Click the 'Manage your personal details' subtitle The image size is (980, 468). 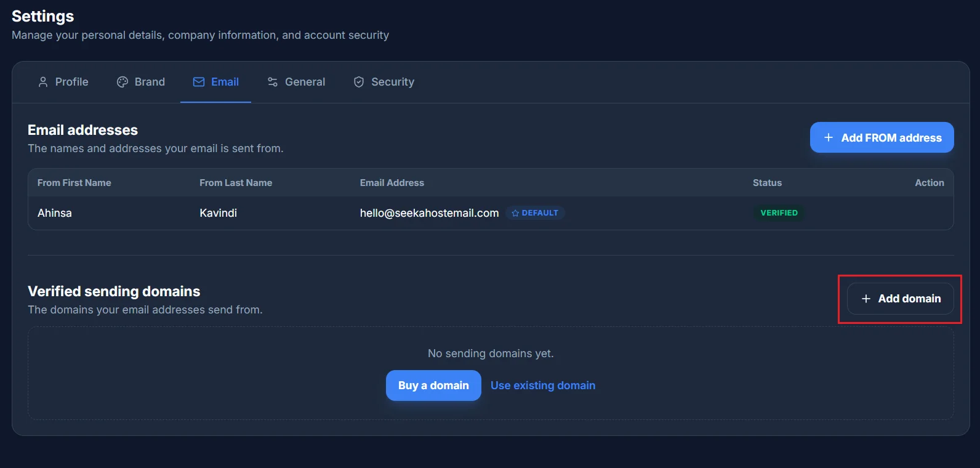tap(200, 35)
